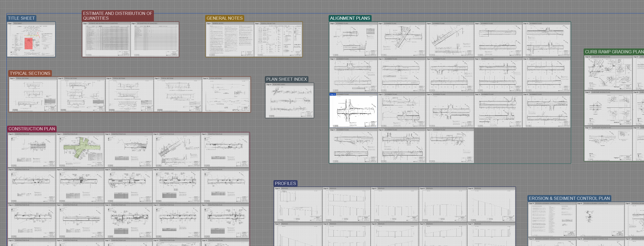
Task: Open Page 36 construction plan thumbnail
Action: (80, 185)
